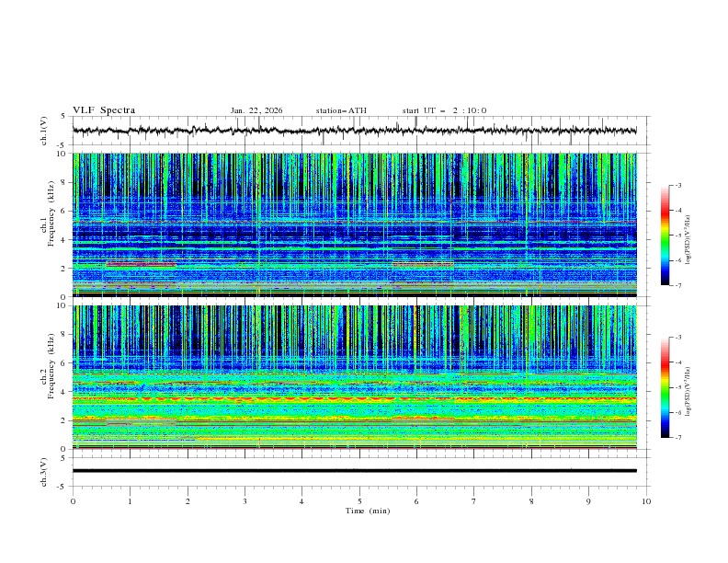The width and height of the screenshot is (728, 563).
Task: Click the 9-minute tick label on time axis
Action: [x=588, y=500]
